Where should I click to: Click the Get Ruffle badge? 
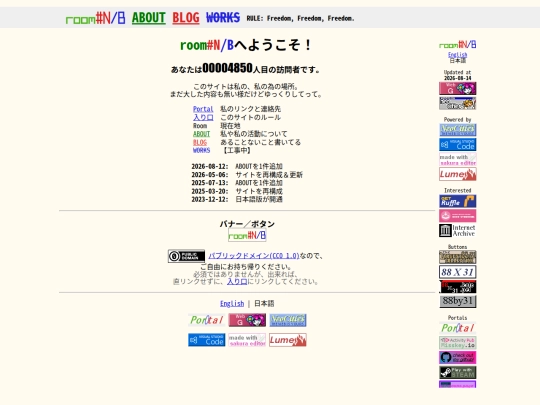pyautogui.click(x=458, y=201)
